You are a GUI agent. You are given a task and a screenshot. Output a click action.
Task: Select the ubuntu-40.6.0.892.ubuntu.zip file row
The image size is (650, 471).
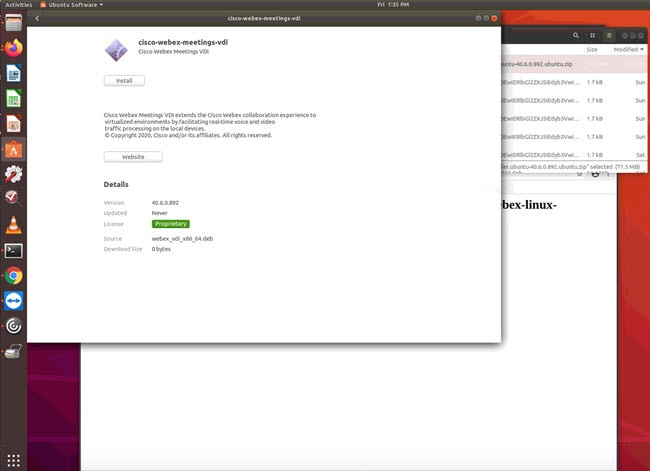(574, 64)
